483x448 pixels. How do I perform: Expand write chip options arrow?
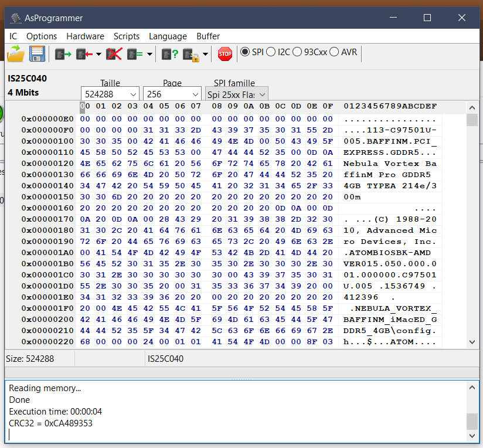pyautogui.click(x=98, y=55)
